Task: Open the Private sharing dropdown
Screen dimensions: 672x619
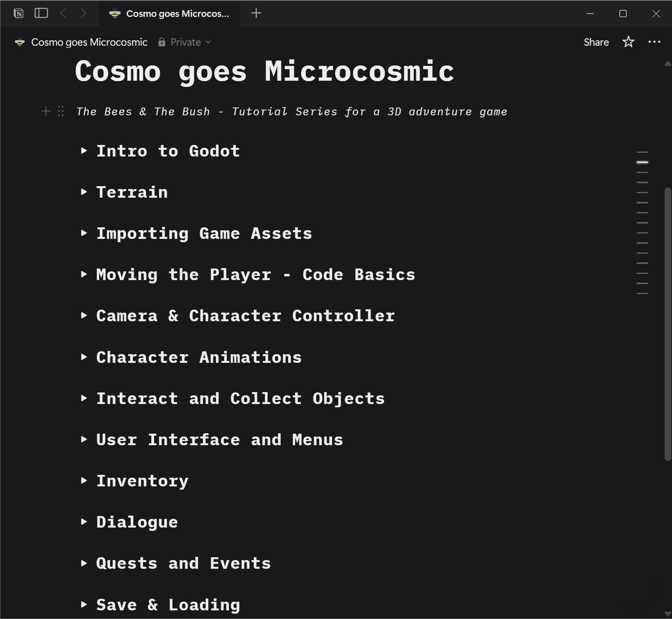Action: [185, 42]
